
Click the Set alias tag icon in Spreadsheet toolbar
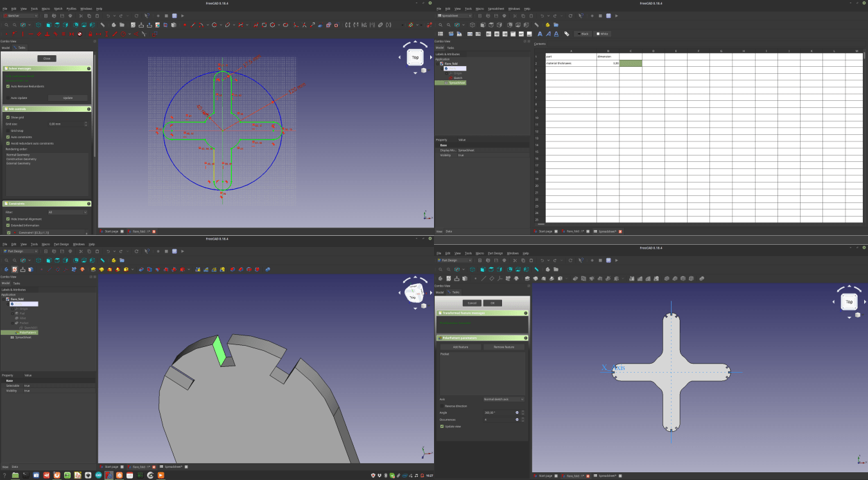[567, 33]
